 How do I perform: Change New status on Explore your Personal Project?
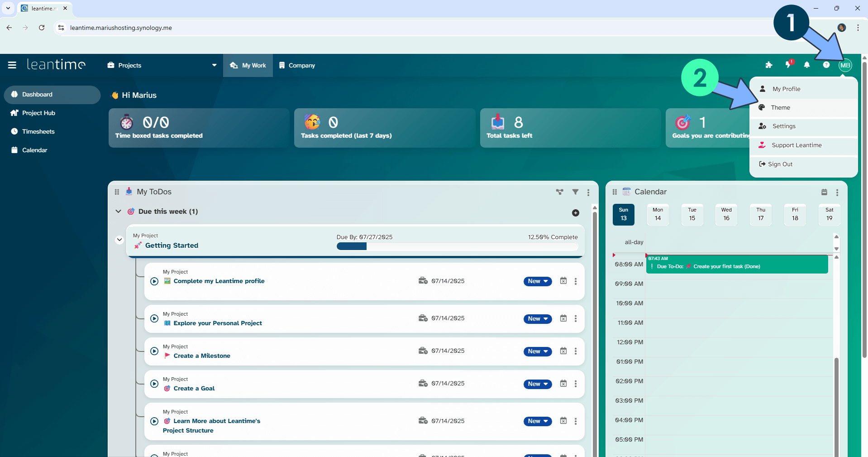[x=538, y=319]
